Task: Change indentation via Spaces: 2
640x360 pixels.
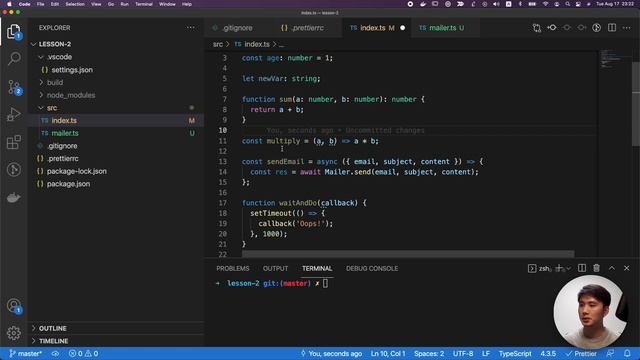Action: pyautogui.click(x=429, y=353)
